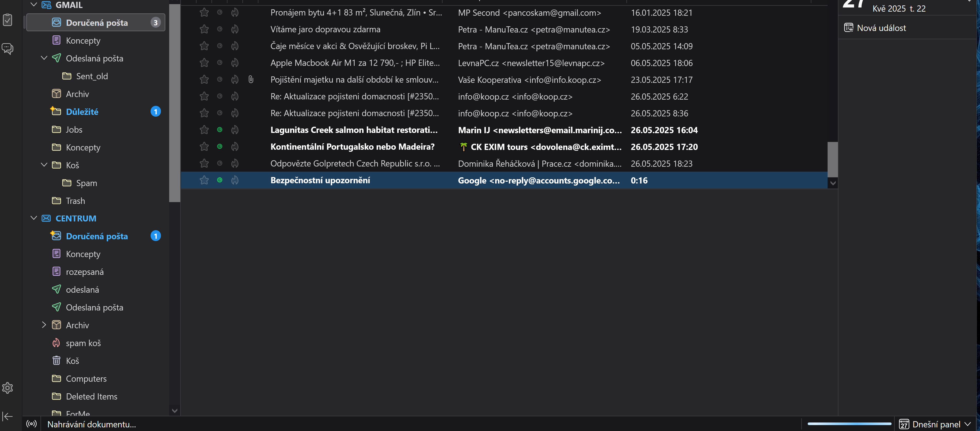Click unread count badge on Důležité folder
Image resolution: width=980 pixels, height=431 pixels.
pos(156,111)
